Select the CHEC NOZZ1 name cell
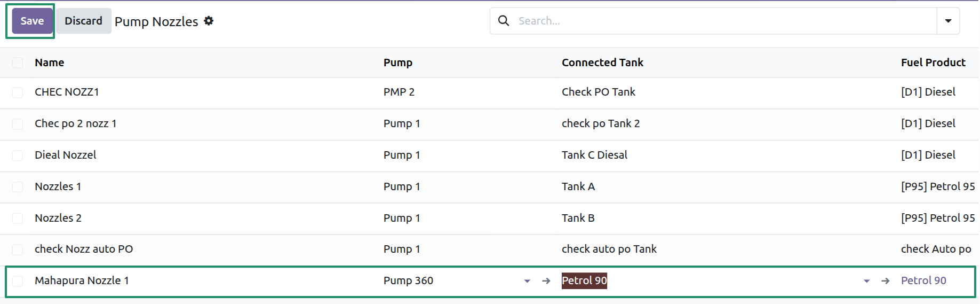 tap(67, 92)
